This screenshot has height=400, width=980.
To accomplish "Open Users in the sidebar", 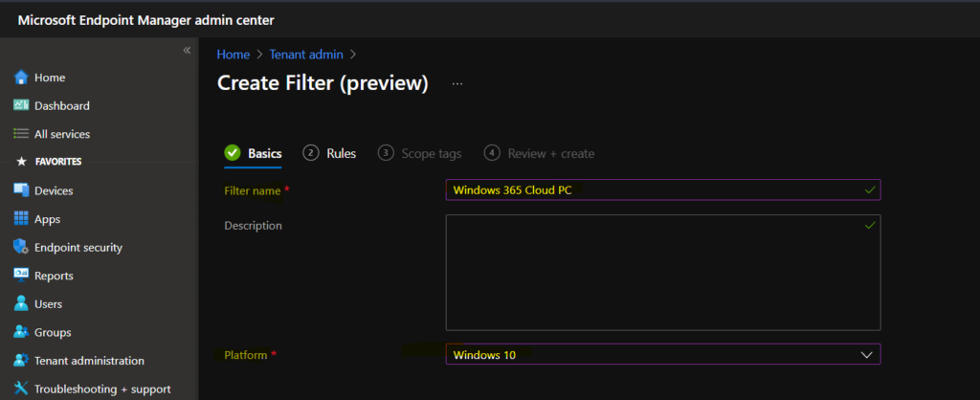I will tap(48, 303).
